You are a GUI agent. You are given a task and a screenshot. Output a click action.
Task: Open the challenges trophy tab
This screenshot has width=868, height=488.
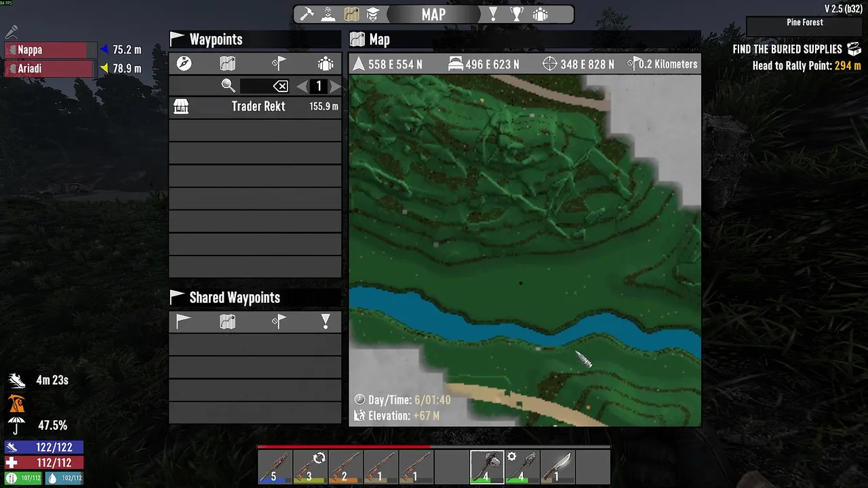(x=517, y=14)
